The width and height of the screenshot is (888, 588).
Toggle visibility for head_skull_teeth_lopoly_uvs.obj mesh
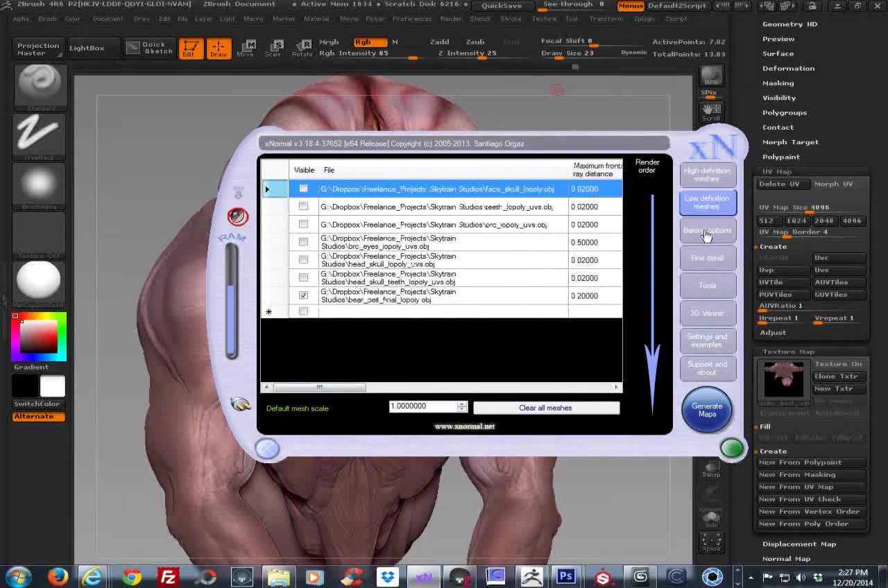pyautogui.click(x=303, y=277)
